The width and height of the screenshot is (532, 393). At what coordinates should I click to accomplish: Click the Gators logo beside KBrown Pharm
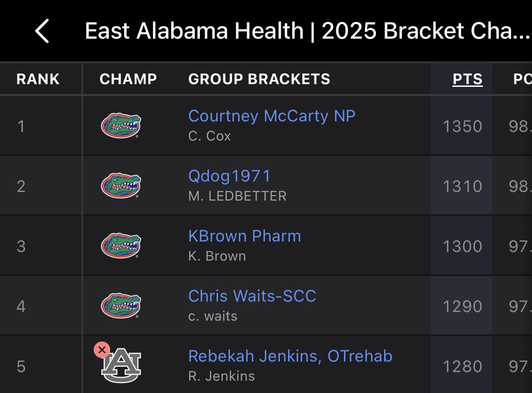[121, 246]
